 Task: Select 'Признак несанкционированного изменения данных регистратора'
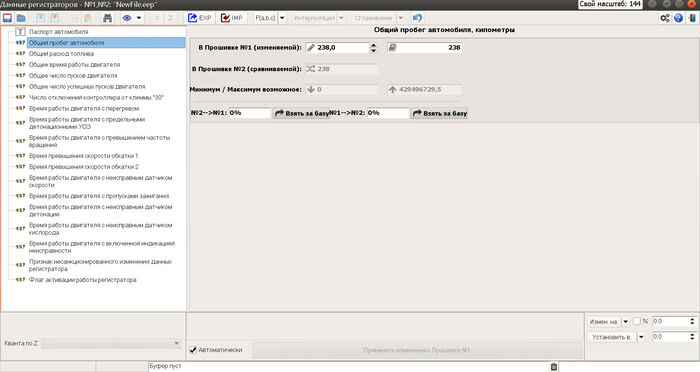(x=100, y=265)
